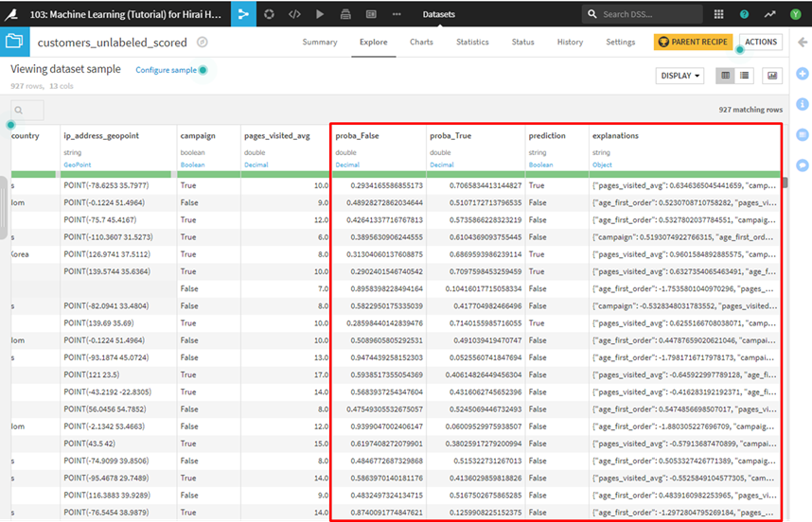Switch to column list view icon
The height and width of the screenshot is (522, 812).
tap(744, 76)
